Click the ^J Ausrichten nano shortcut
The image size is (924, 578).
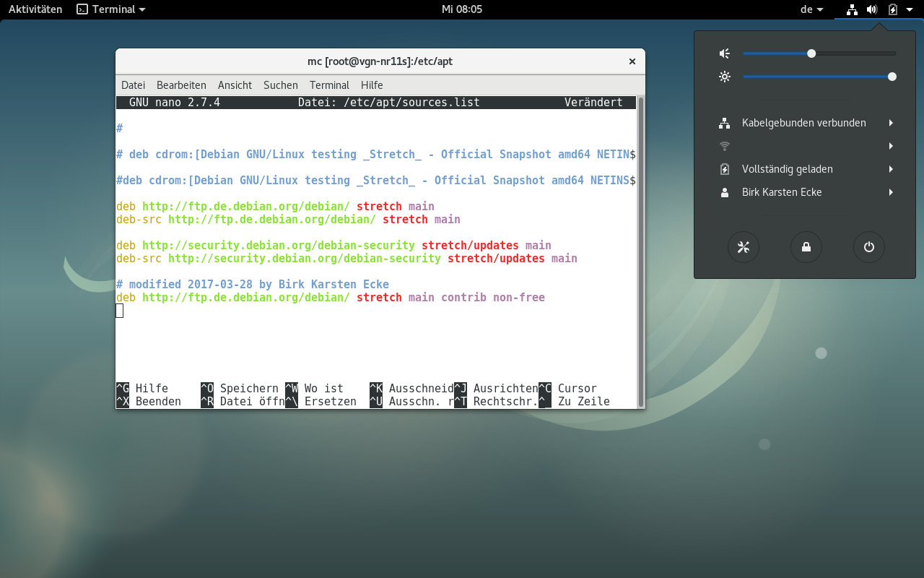coord(496,389)
